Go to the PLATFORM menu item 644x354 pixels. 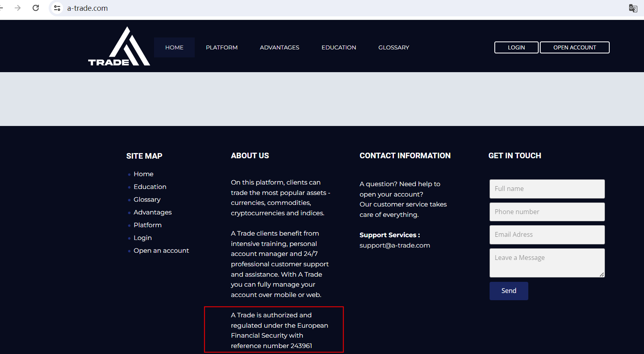point(222,47)
